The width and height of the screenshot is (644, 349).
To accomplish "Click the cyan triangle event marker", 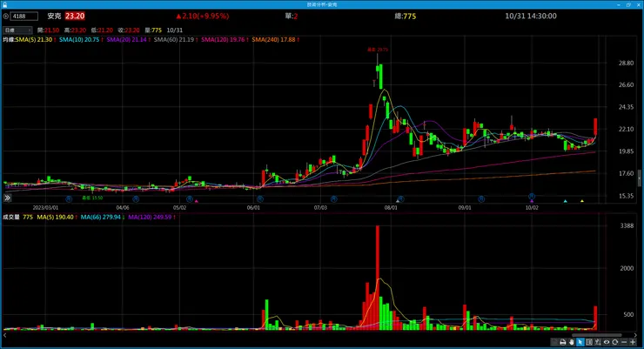I will [565, 201].
